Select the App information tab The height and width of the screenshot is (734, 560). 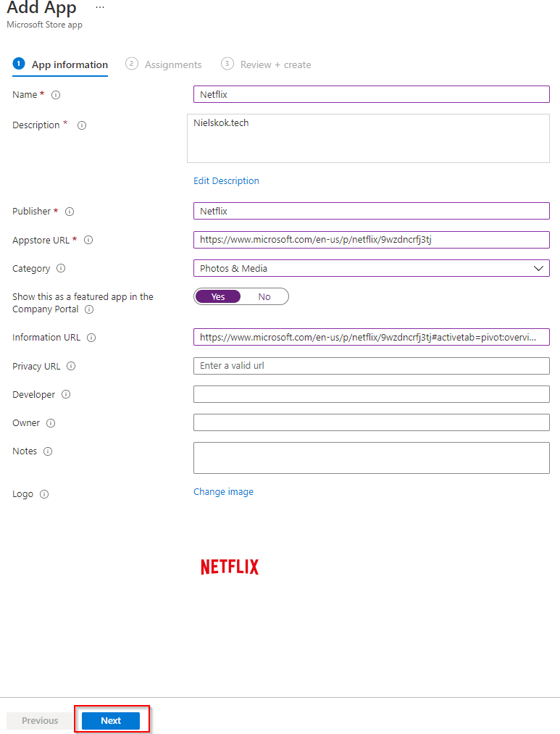tap(60, 64)
